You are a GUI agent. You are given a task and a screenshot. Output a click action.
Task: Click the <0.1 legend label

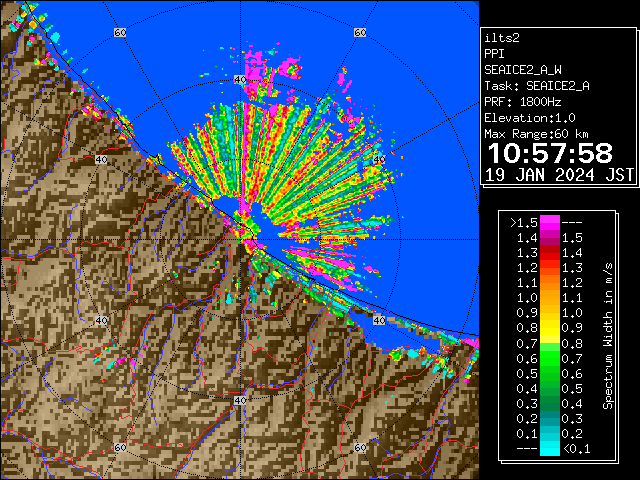tap(577, 449)
